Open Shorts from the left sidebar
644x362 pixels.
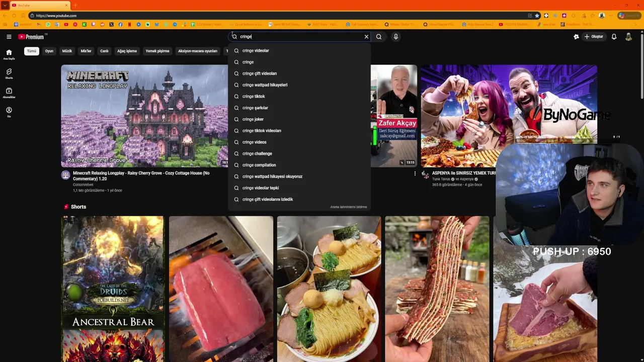[x=9, y=74]
